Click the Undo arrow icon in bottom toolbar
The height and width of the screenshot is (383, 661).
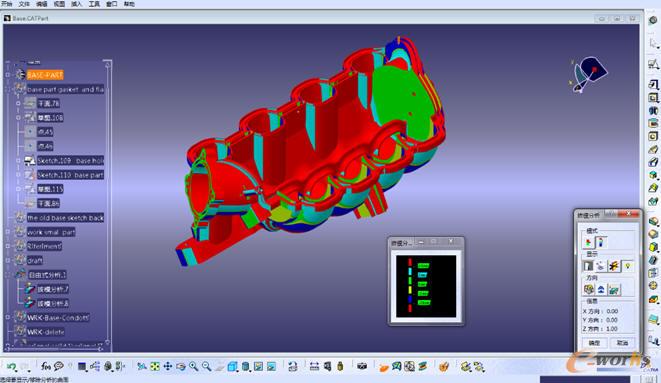pos(11,367)
